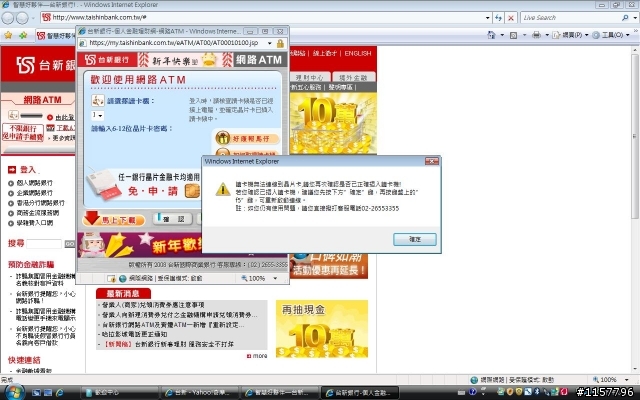Click the page icon in popup address bar

tap(82, 43)
